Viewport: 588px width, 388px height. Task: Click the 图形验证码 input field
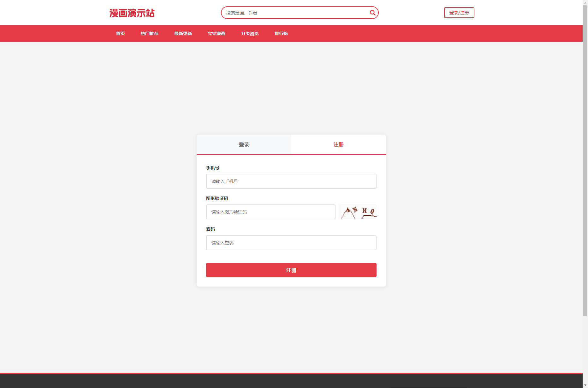pos(270,212)
